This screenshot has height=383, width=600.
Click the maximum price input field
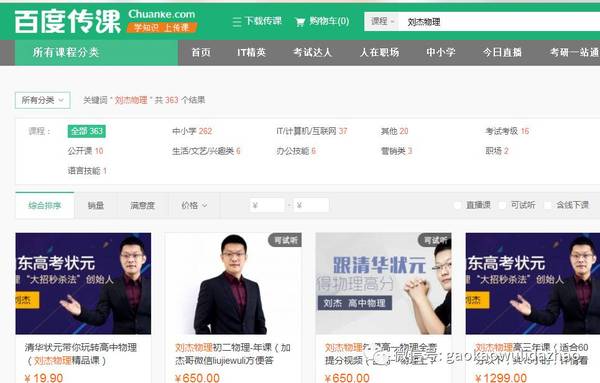tap(311, 205)
